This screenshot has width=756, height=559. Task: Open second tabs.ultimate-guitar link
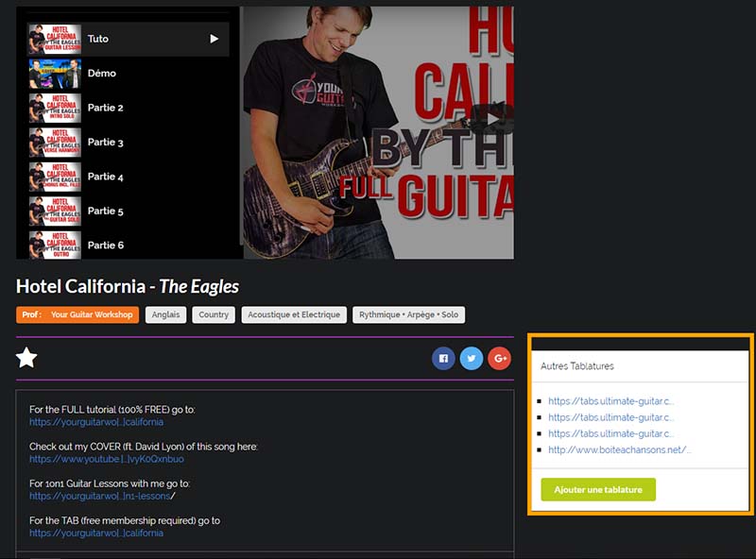pyautogui.click(x=610, y=417)
